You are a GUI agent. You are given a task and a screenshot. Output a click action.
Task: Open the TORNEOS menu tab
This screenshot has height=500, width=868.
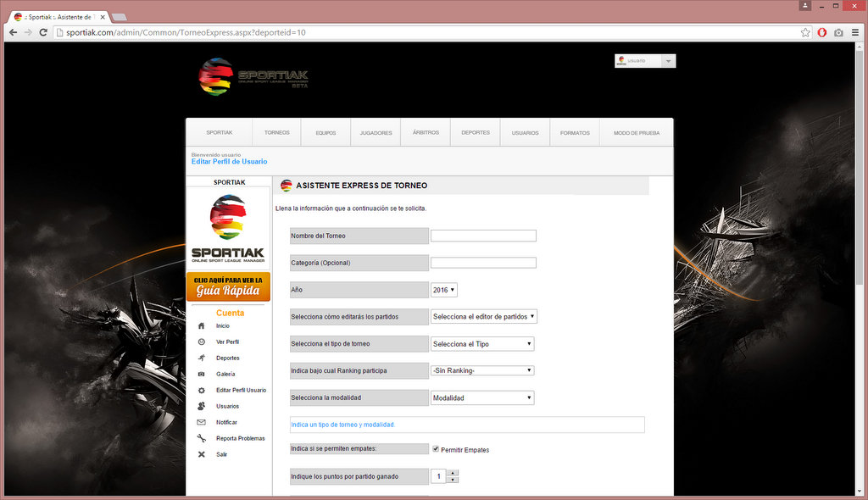pyautogui.click(x=276, y=133)
